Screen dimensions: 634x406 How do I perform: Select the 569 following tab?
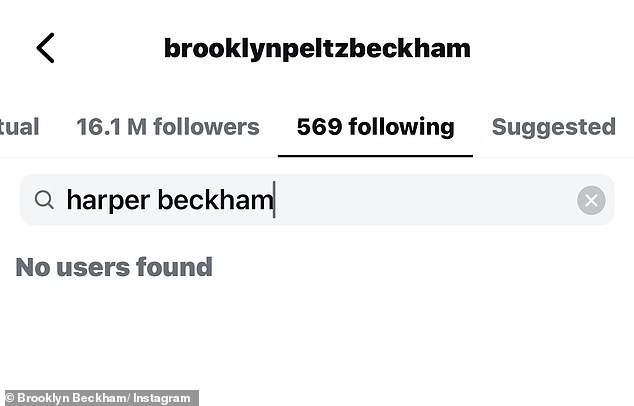375,127
